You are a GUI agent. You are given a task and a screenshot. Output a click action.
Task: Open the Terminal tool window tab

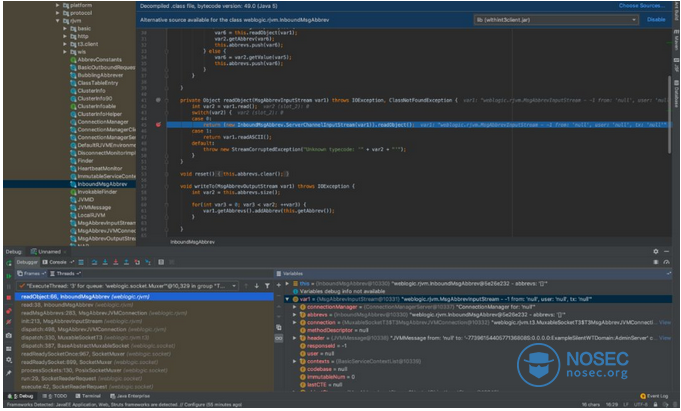87,396
